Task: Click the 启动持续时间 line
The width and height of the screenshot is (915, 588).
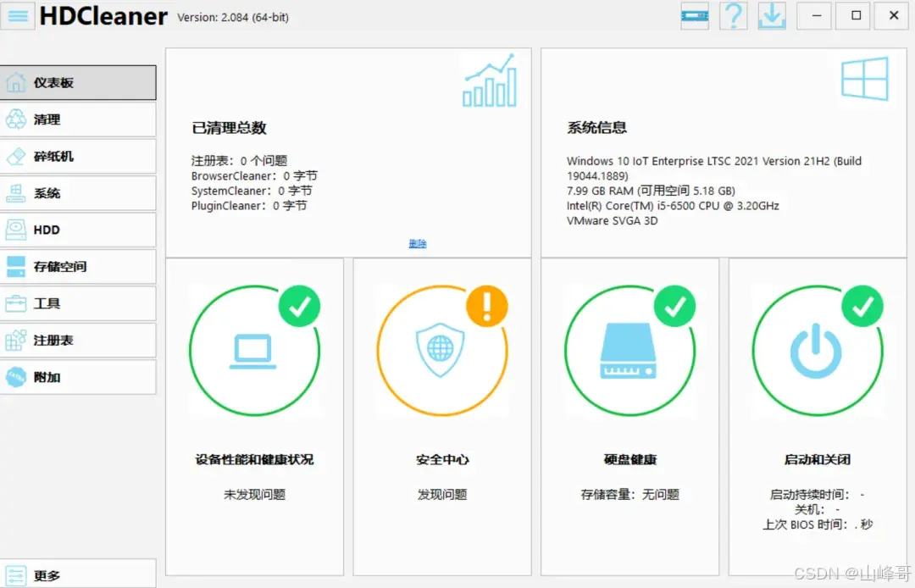Action: (x=817, y=495)
